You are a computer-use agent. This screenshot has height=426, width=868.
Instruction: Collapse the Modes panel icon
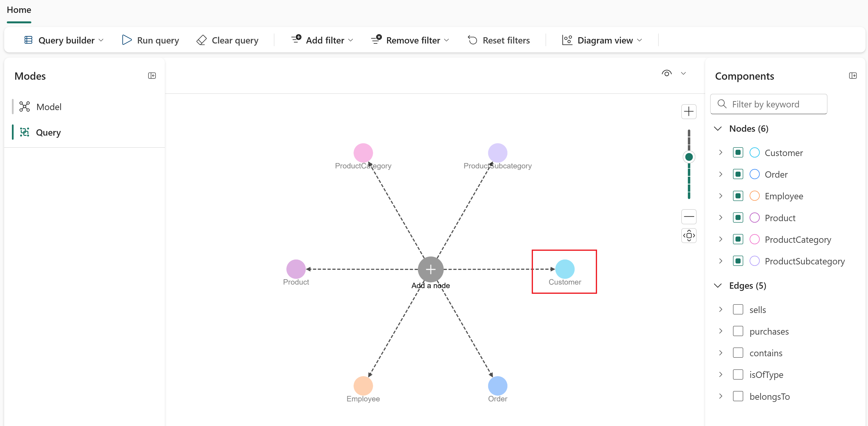[152, 76]
